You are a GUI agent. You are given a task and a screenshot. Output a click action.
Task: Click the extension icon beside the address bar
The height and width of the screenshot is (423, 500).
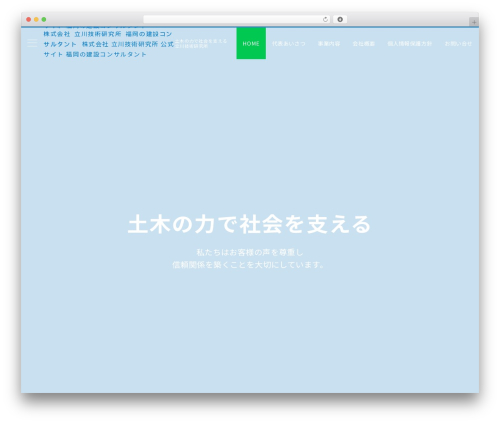click(x=340, y=20)
